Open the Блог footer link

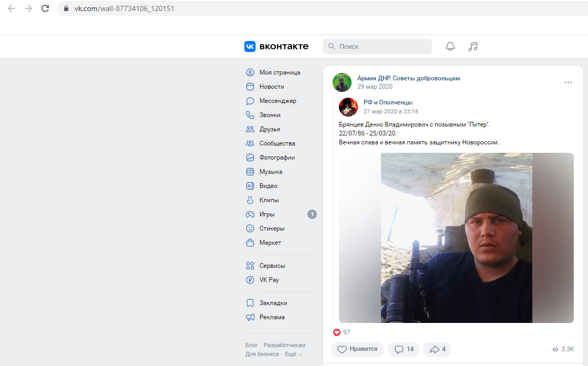click(252, 345)
